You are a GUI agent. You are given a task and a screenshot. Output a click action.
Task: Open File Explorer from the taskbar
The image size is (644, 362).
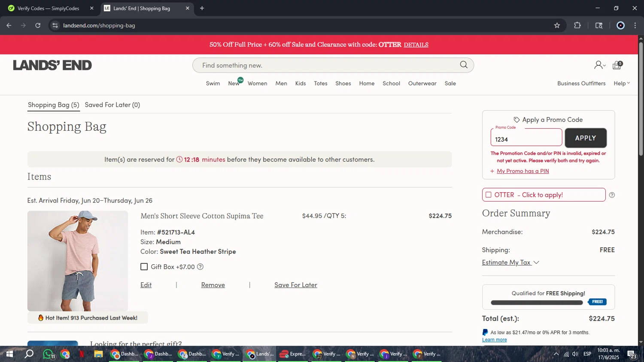tap(98, 354)
